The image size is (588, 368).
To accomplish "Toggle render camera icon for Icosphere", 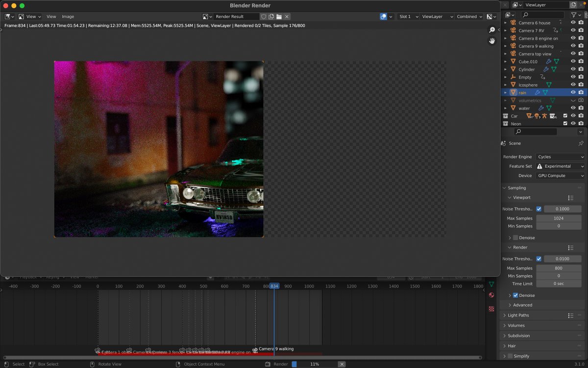I will coord(581,85).
